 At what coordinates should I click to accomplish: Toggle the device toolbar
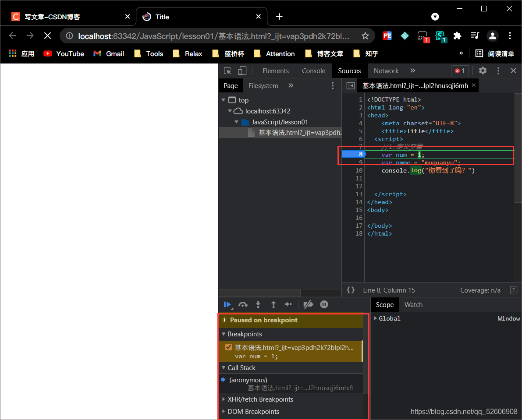coord(242,71)
